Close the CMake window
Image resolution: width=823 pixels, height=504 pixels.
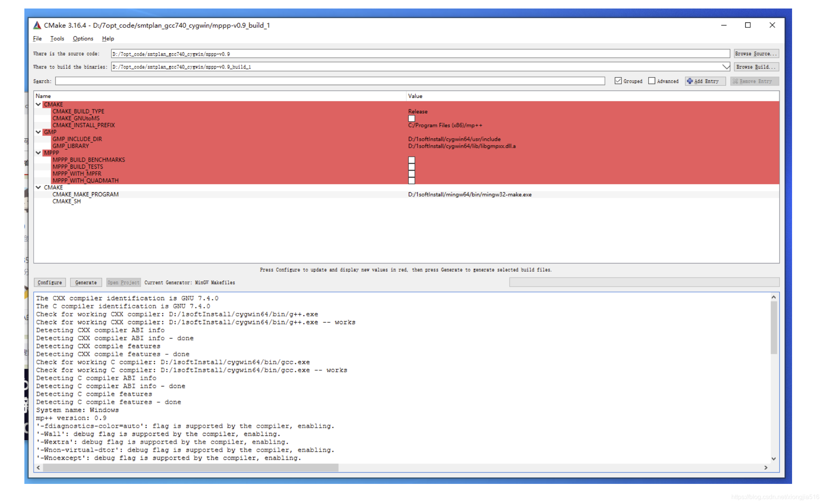772,25
